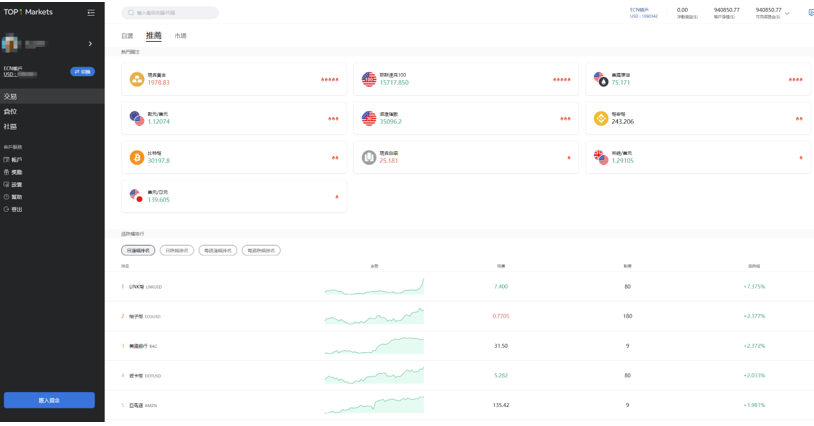Expand the profile chevron in sidebar
Image resolution: width=814 pixels, height=426 pixels.
90,44
